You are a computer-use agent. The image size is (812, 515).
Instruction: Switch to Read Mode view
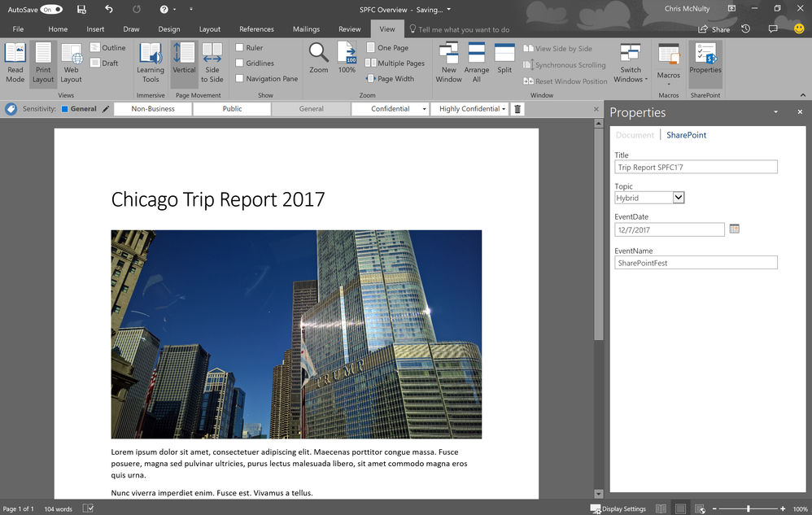[15, 63]
